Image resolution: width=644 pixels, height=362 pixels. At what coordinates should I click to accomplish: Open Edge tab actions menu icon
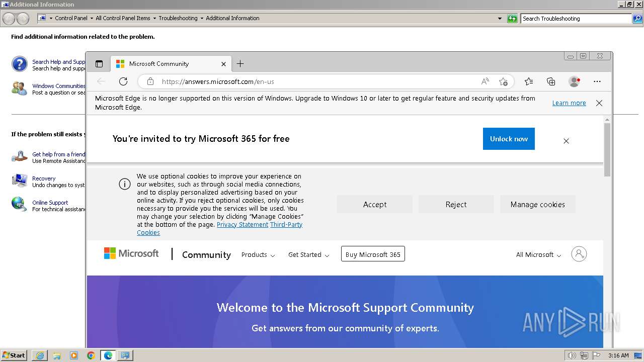[99, 64]
